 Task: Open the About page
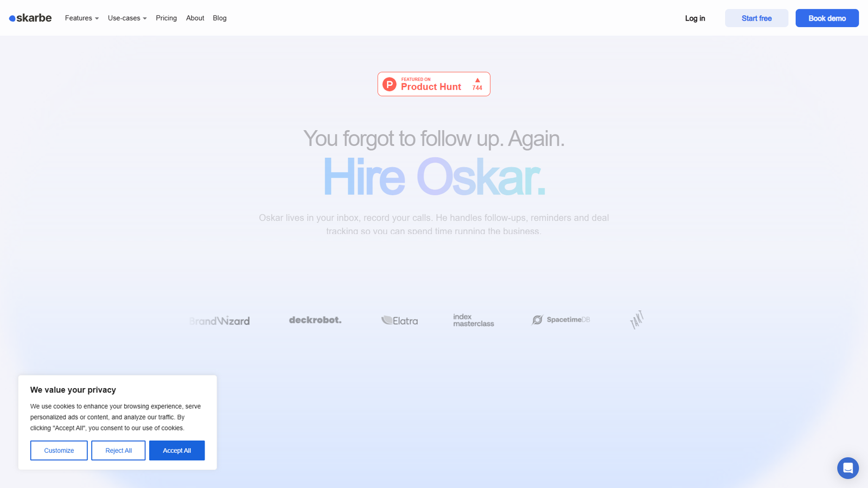pos(195,18)
